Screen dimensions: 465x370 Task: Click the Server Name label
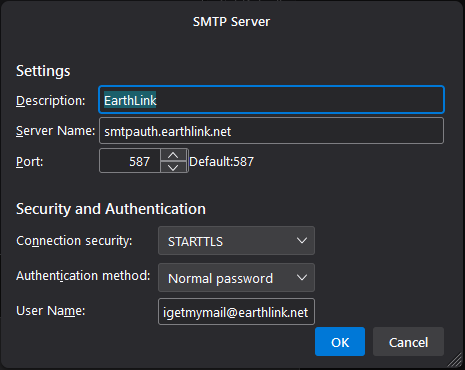pos(56,131)
